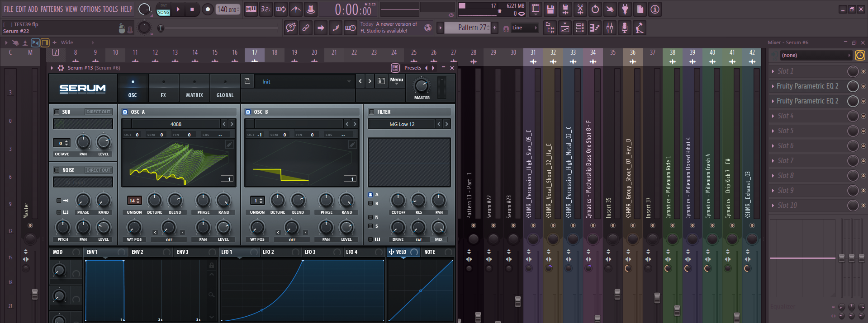The image size is (868, 323).
Task: Open the piano roll icon
Action: tap(595, 28)
